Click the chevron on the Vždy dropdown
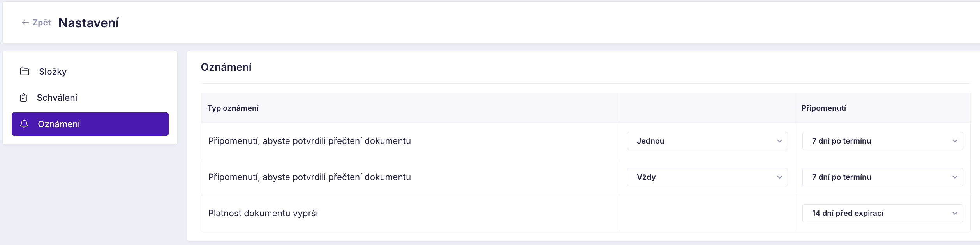Viewport: 980px width, 245px height. click(779, 177)
